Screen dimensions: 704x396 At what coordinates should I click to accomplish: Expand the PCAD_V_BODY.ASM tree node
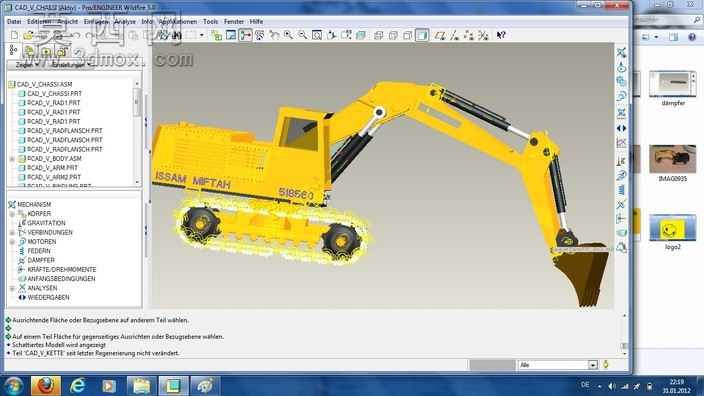click(12, 158)
